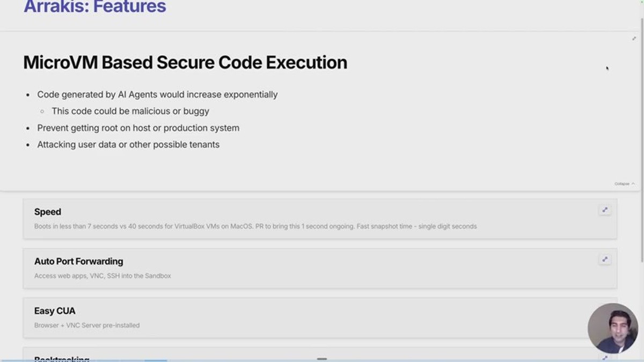Screen dimensions: 644x362
Task: Open the Auto Port Forwarding card
Action: 320,268
